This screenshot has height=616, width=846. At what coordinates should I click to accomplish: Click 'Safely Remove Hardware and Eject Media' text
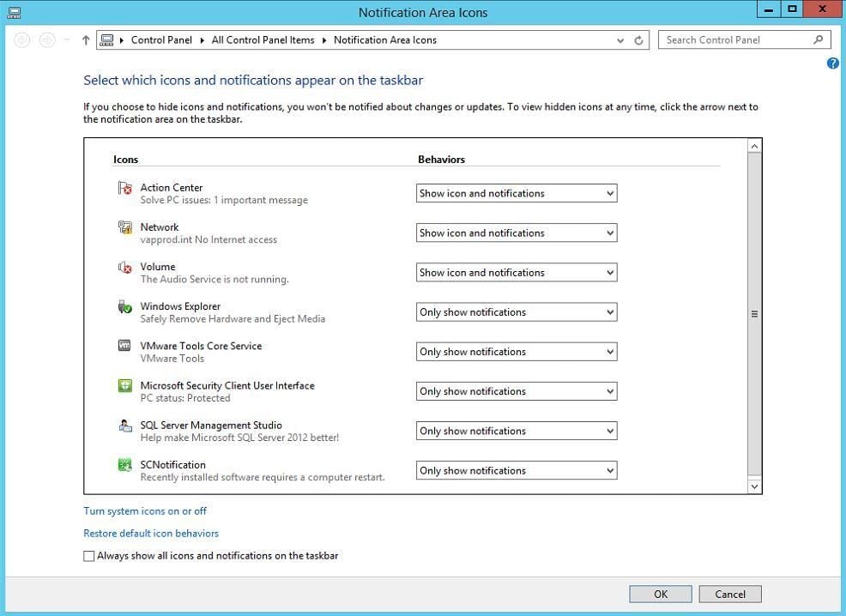pyautogui.click(x=233, y=319)
